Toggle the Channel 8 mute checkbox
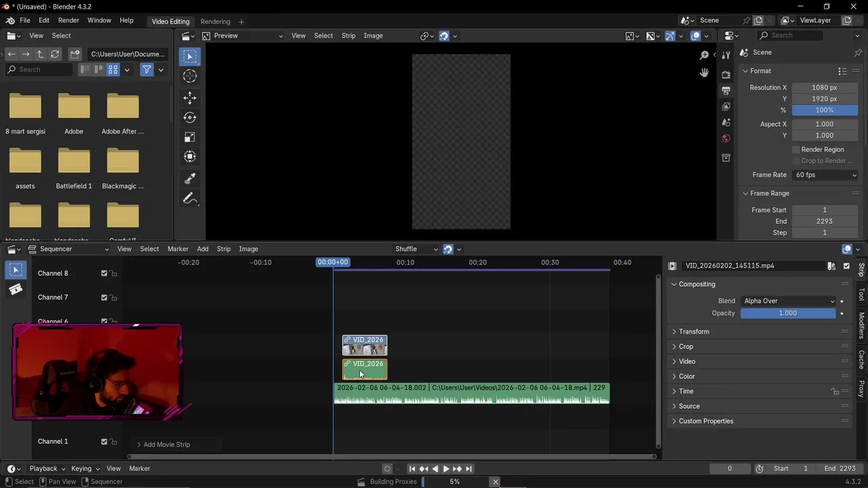This screenshot has height=488, width=868. [x=104, y=273]
